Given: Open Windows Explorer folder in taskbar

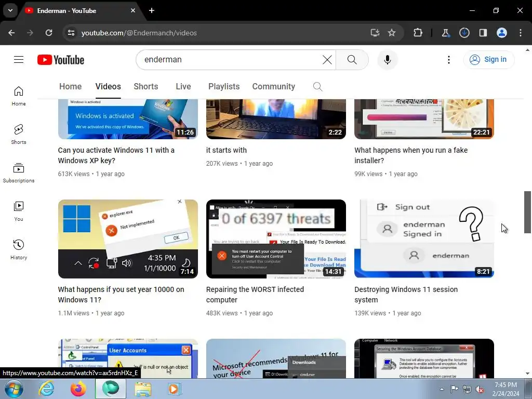Looking at the screenshot, I should (x=143, y=389).
